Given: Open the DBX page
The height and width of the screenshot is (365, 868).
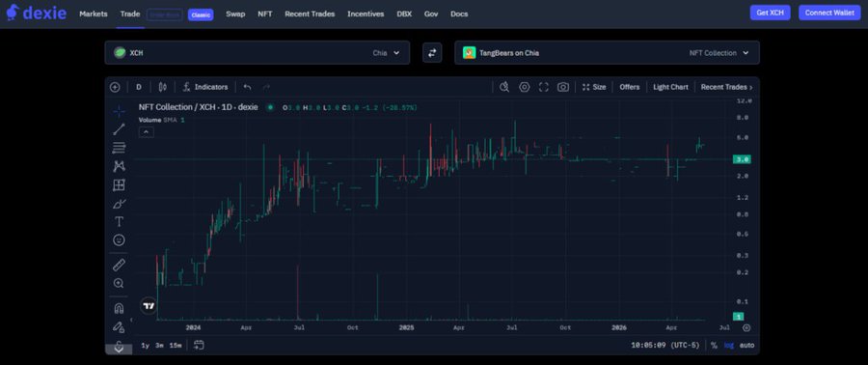Looking at the screenshot, I should (404, 14).
